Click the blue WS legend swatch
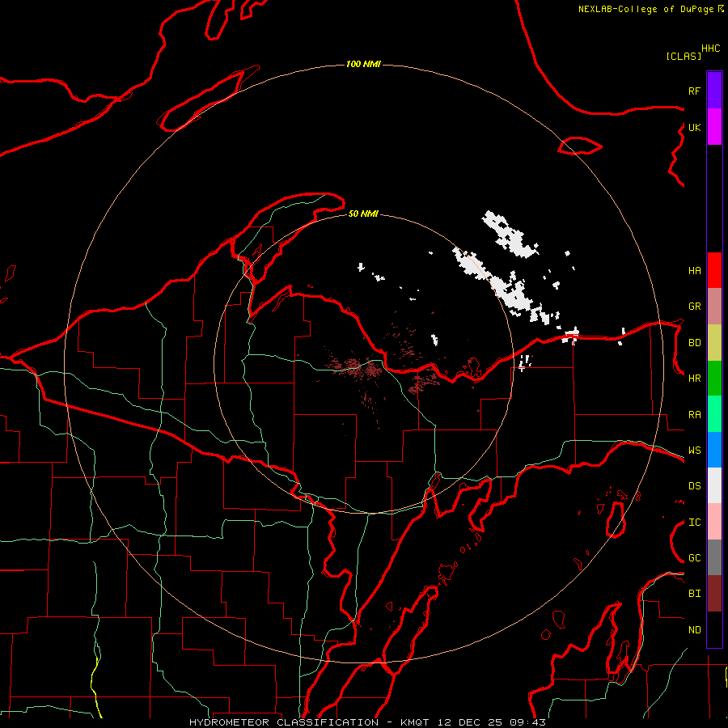Viewport: 728px width, 728px height. pyautogui.click(x=714, y=450)
